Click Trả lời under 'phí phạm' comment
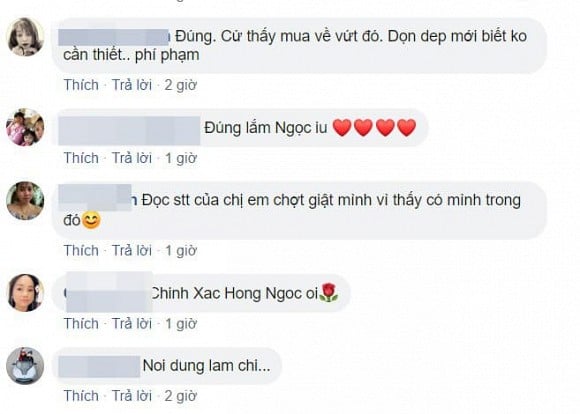Viewport: 580px width, 414px height. pyautogui.click(x=132, y=85)
